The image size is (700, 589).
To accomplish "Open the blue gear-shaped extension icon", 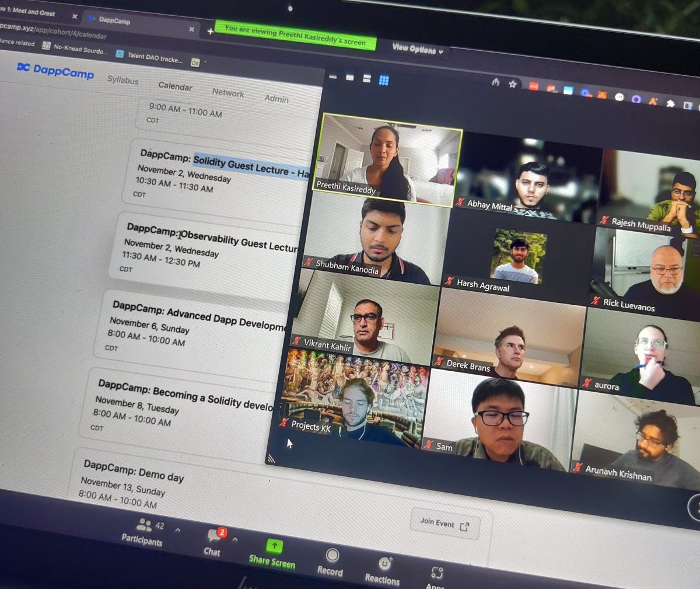I will [x=586, y=93].
